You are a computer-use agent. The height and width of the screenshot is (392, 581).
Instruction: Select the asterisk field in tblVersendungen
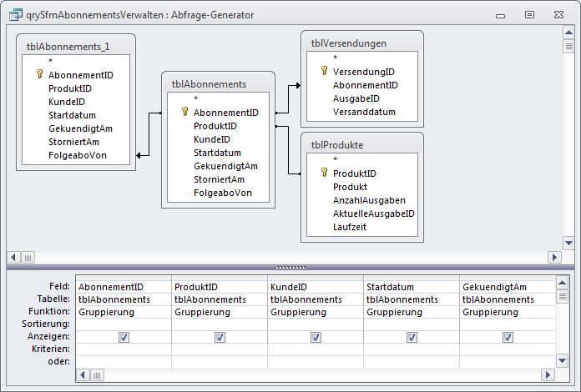(335, 58)
